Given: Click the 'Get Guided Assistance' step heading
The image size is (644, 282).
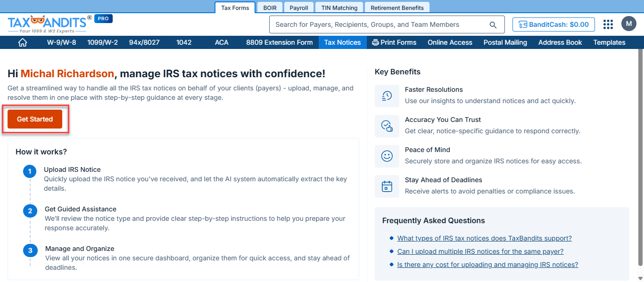Looking at the screenshot, I should 81,209.
